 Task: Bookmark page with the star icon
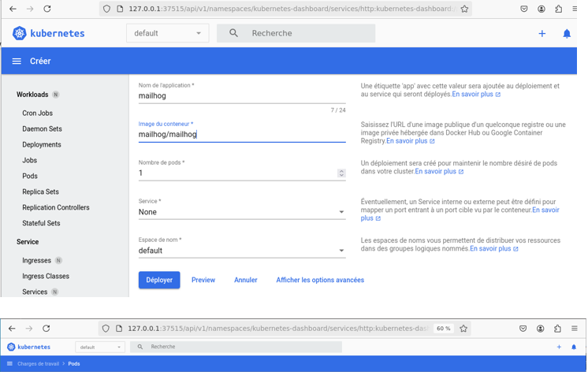pyautogui.click(x=464, y=9)
